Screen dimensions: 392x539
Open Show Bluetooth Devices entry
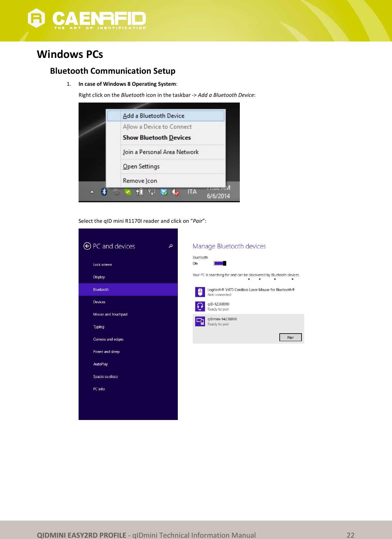click(157, 138)
